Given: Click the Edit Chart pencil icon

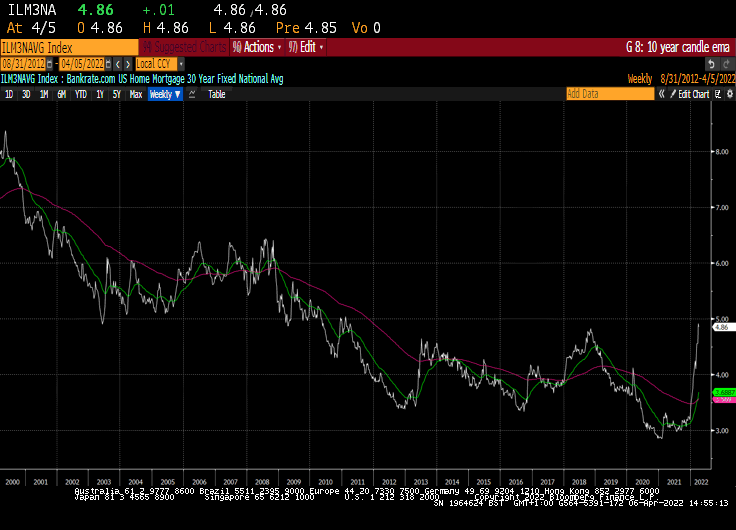Looking at the screenshot, I should [673, 94].
